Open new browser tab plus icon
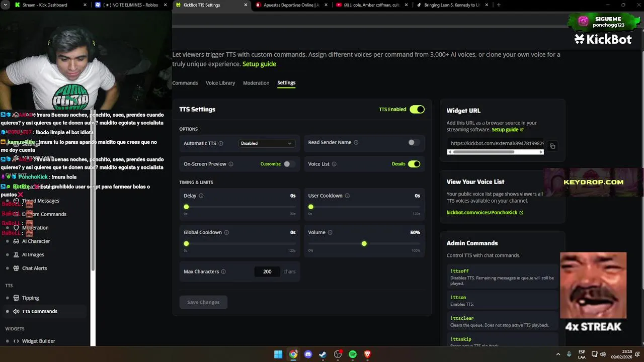The width and height of the screenshot is (644, 362). (x=499, y=5)
